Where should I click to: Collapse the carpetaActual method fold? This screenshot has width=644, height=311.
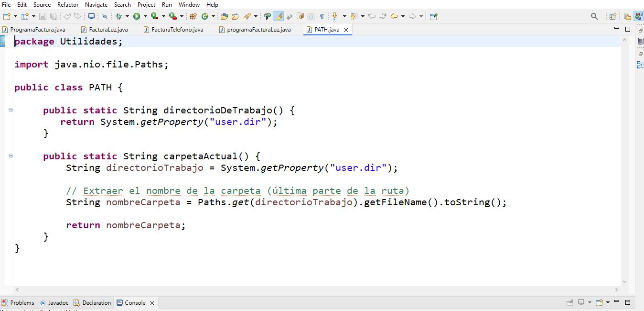(11, 156)
